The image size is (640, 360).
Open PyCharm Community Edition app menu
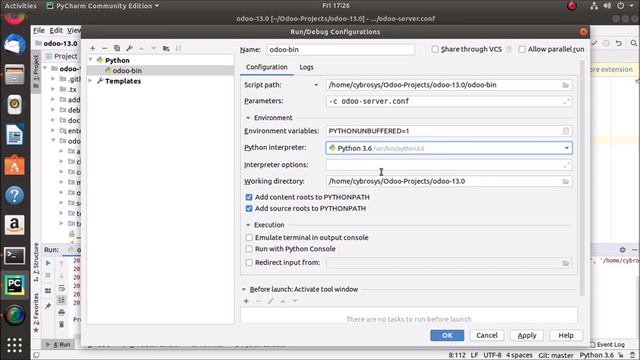coord(102,6)
